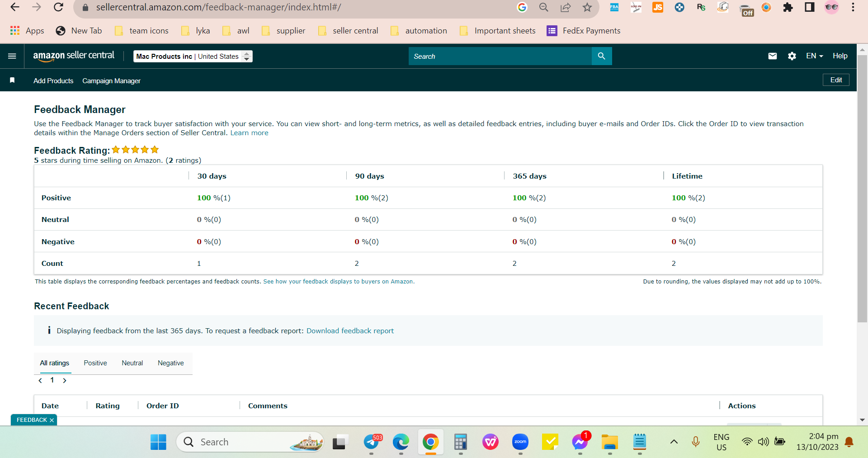This screenshot has width=868, height=458.
Task: Open Add Products in navigation bar
Action: [53, 81]
